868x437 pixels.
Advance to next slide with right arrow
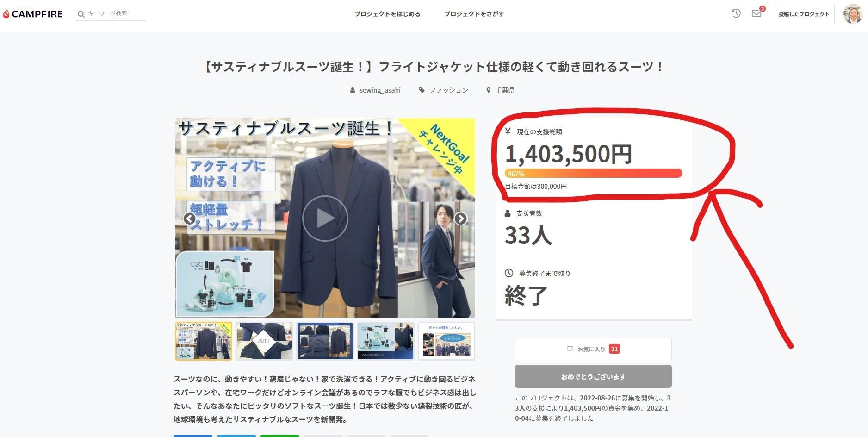click(460, 218)
